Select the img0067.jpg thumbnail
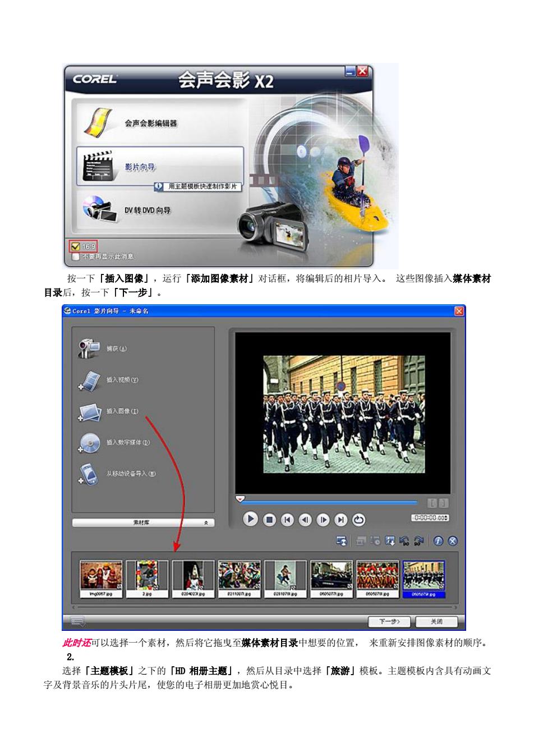 point(101,579)
